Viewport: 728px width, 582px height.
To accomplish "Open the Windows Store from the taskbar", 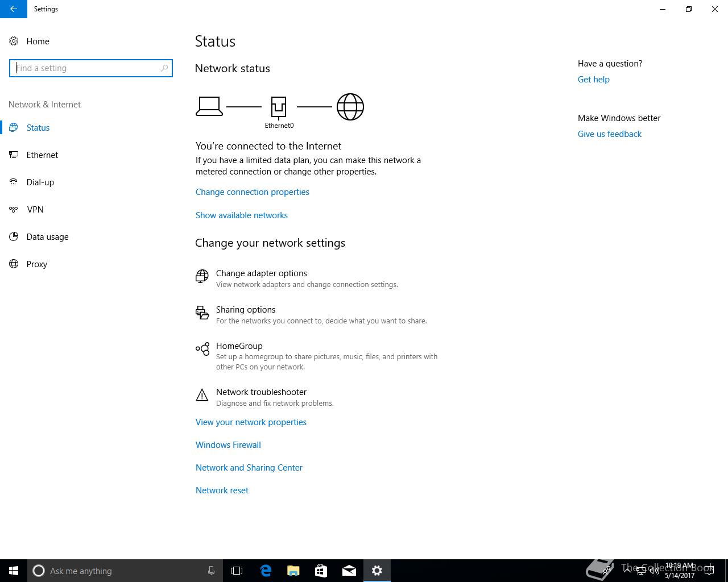I will pyautogui.click(x=321, y=571).
